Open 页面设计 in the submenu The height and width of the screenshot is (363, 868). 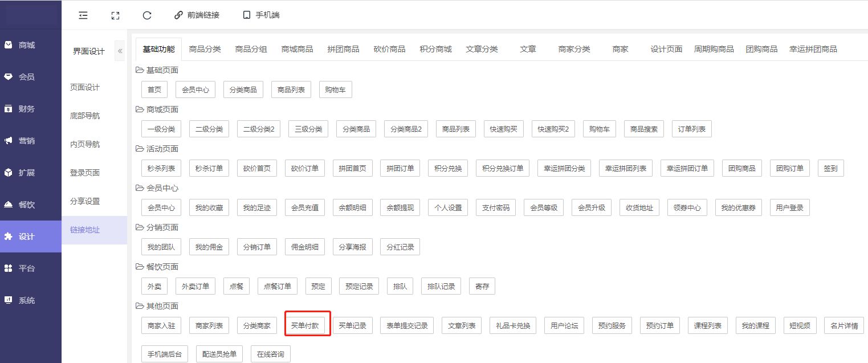[85, 87]
